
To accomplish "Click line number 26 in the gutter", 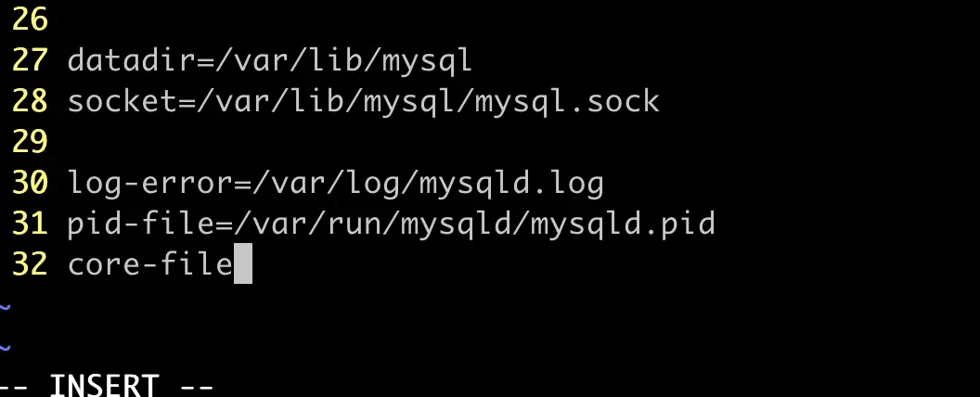I will pyautogui.click(x=30, y=19).
